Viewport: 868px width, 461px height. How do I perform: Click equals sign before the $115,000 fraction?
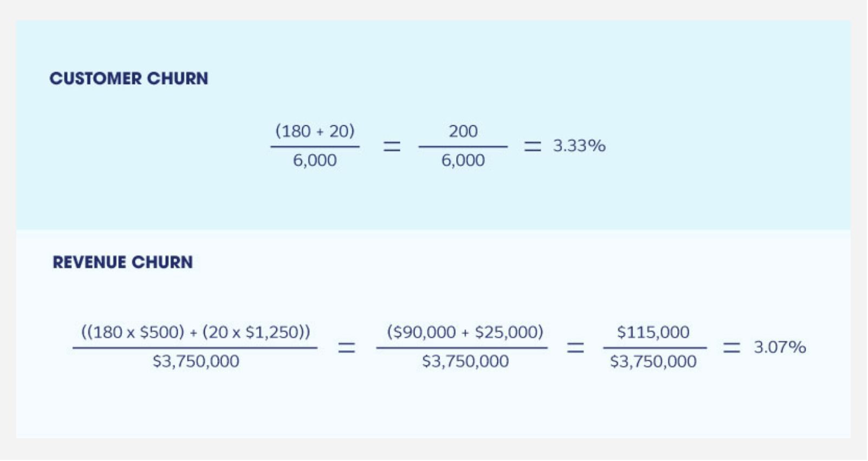tap(575, 347)
